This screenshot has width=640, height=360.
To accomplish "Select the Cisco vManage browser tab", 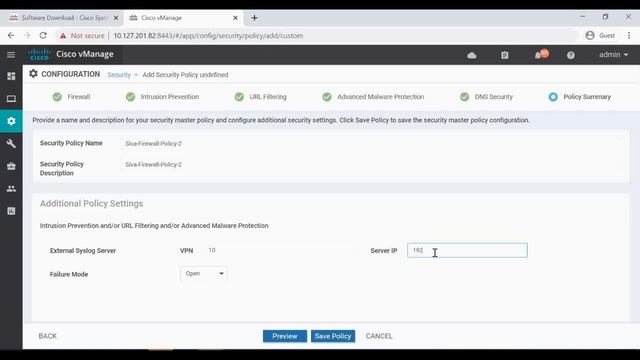I will click(x=184, y=18).
